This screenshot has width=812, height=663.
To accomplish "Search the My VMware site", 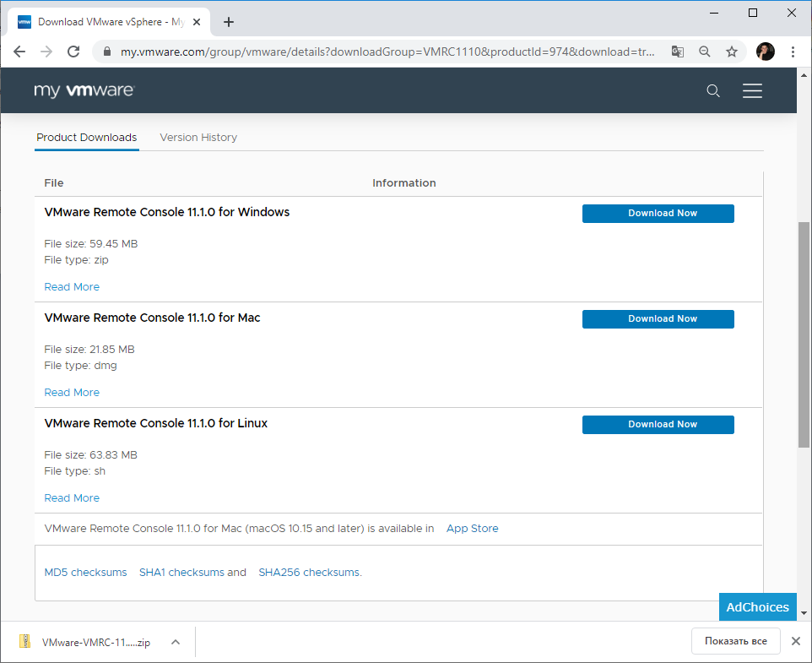I will [x=713, y=90].
